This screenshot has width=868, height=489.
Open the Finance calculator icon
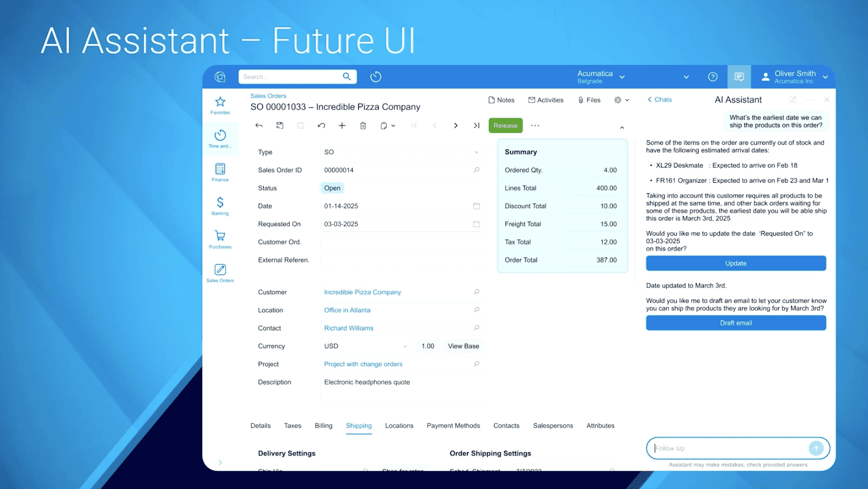click(220, 169)
